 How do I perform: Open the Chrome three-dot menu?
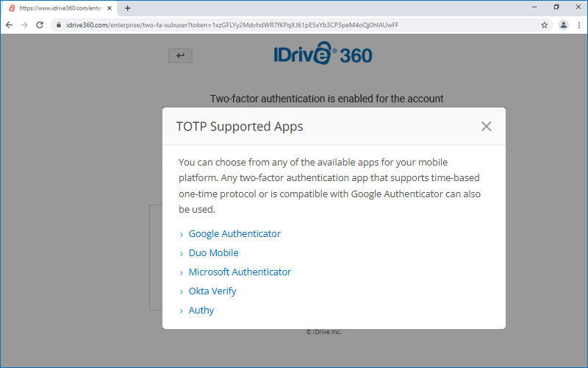pos(579,25)
